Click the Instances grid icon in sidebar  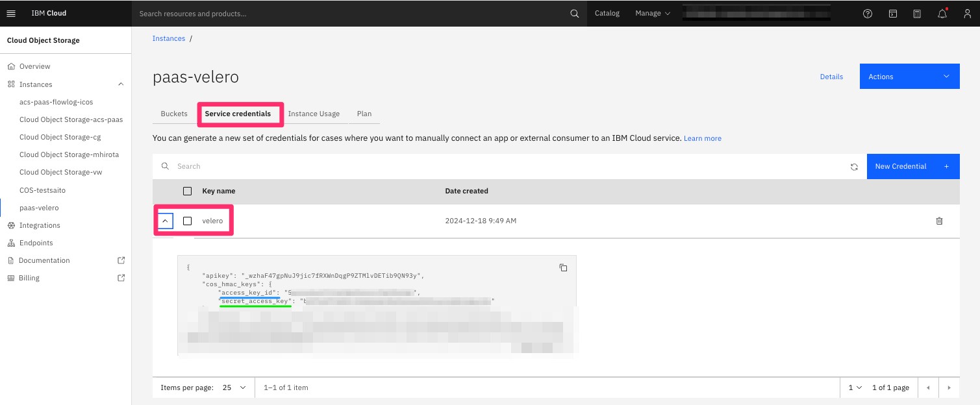tap(11, 84)
